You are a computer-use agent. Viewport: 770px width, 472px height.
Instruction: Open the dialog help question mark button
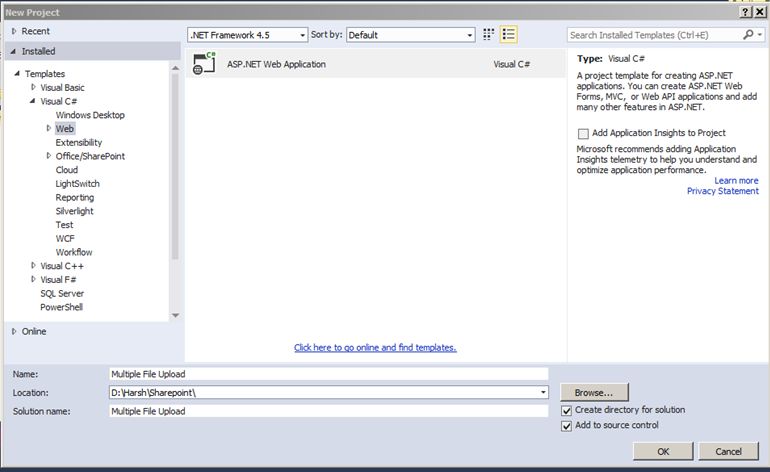coord(745,12)
